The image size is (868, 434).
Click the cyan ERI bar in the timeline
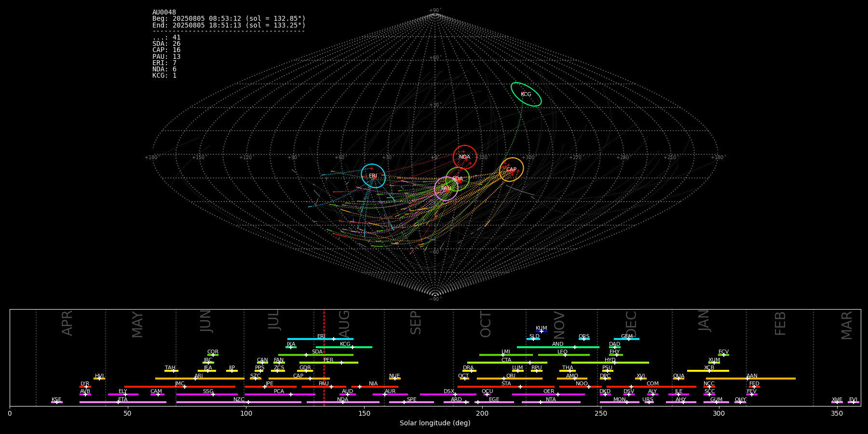(320, 339)
